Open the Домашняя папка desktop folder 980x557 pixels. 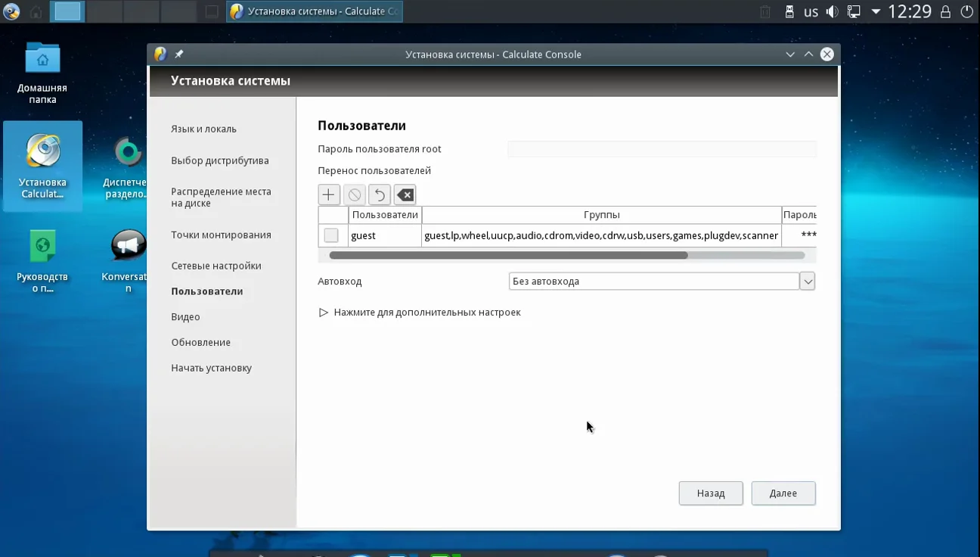point(43,73)
